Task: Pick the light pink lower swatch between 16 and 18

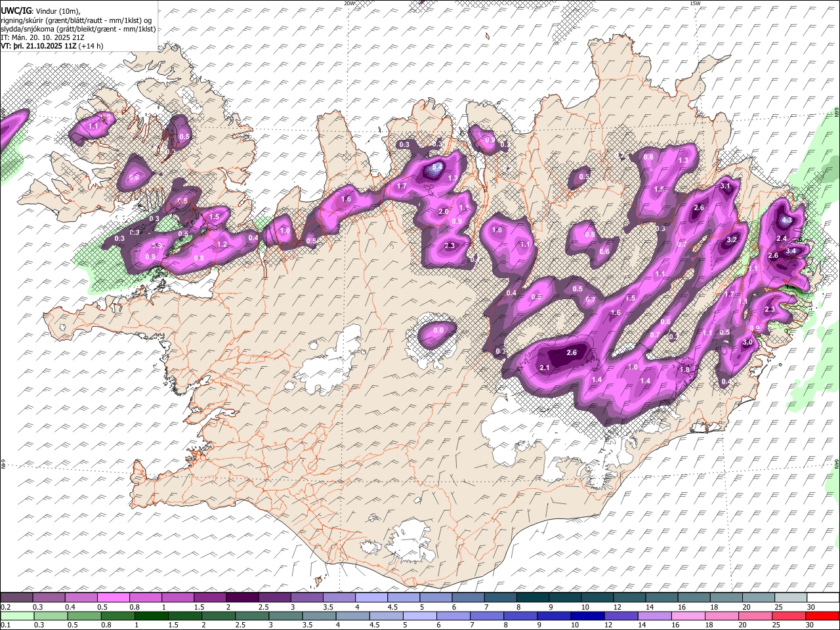Action: pos(688,616)
